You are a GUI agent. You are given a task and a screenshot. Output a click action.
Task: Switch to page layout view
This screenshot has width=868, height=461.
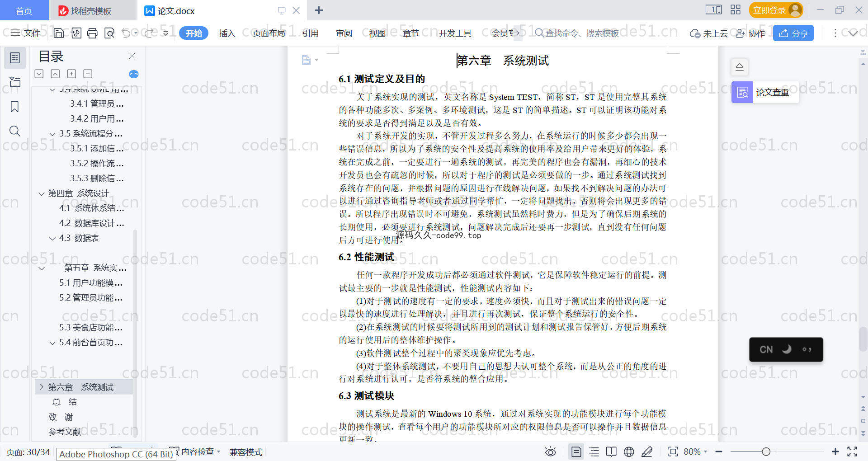(576, 452)
